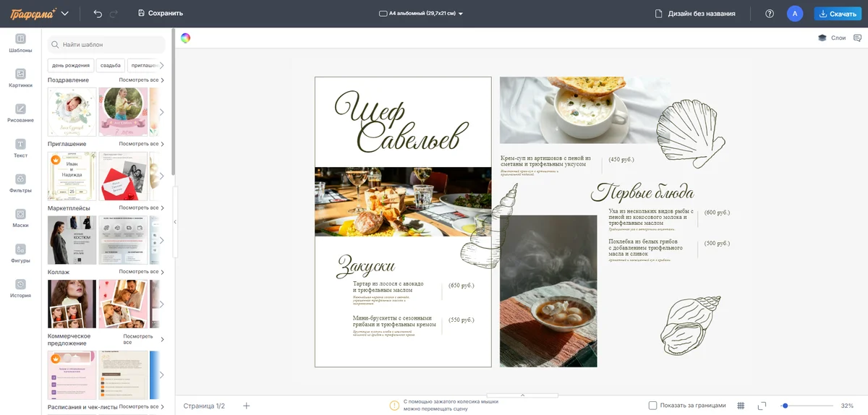This screenshot has height=415, width=868.
Task: Open the Слои layers panel
Action: [832, 38]
